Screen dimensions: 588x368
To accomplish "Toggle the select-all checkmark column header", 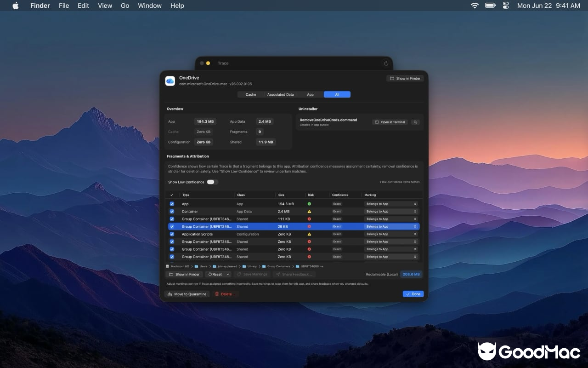I will coord(172,195).
